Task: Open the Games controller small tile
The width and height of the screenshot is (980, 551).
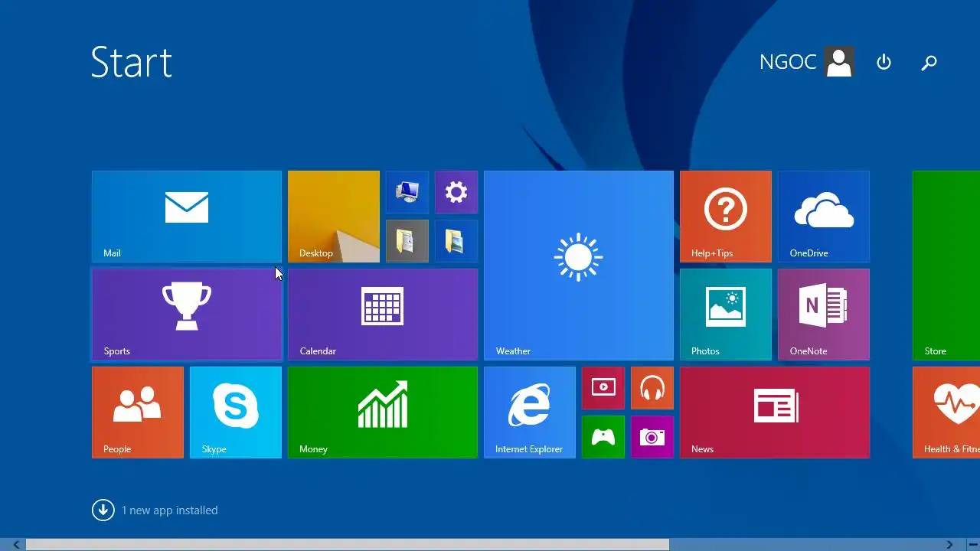Action: pos(603,437)
